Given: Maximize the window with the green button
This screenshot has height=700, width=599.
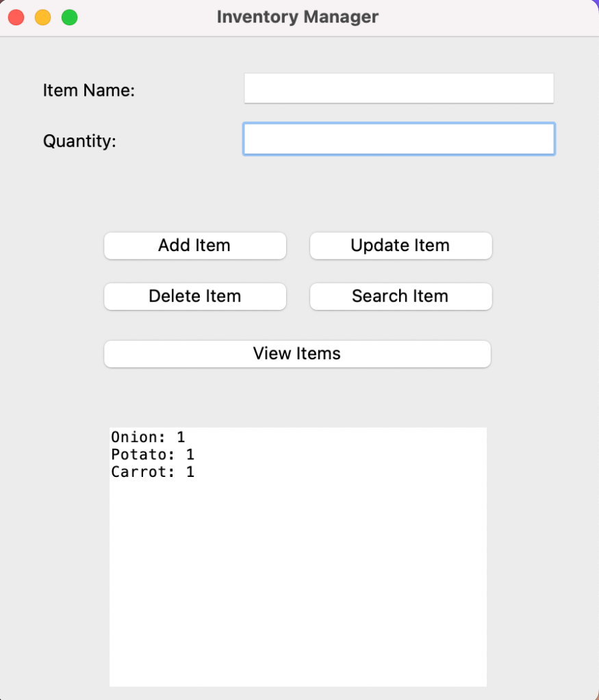Looking at the screenshot, I should click(x=69, y=18).
